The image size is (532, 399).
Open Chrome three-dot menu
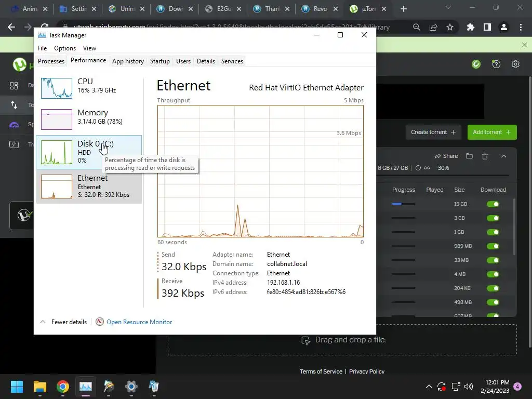(521, 27)
